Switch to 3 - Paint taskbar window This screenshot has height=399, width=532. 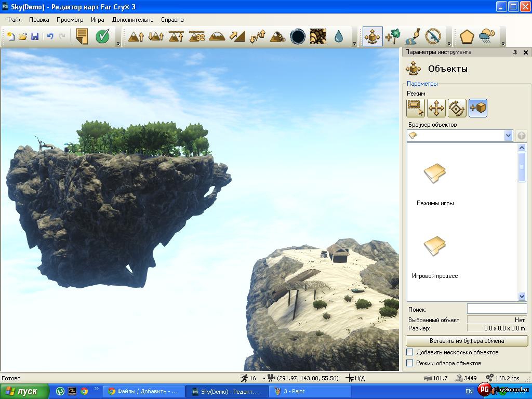point(310,392)
